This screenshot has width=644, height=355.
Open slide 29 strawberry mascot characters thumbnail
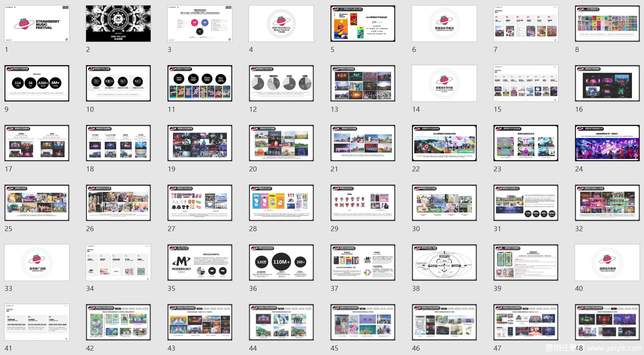pyautogui.click(x=363, y=203)
